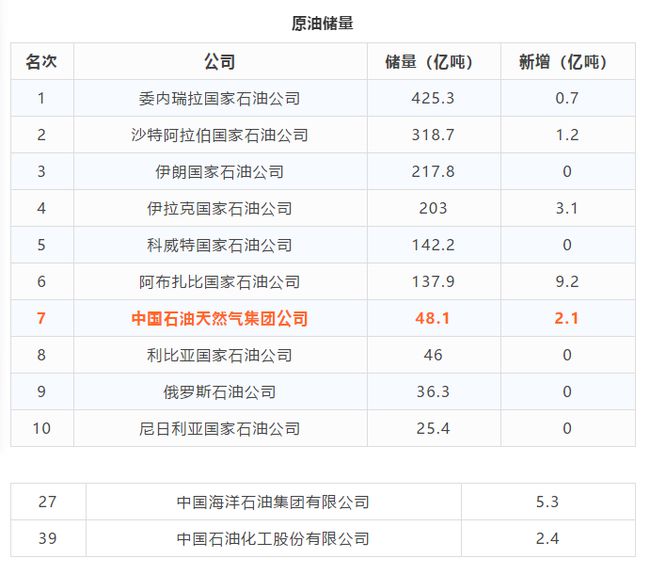Viewport: 650px width, 574px height.
Task: Click highlighted new addition value 2.1
Action: [567, 318]
